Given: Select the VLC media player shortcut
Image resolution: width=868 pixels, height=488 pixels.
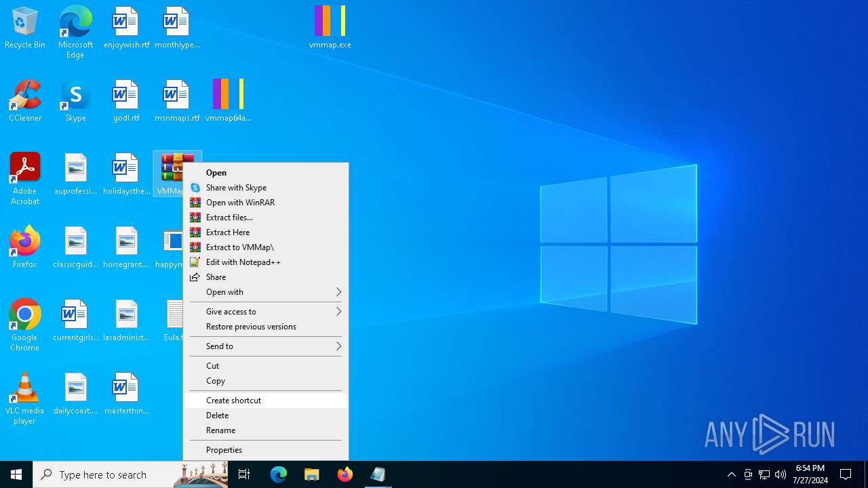Looking at the screenshot, I should click(25, 398).
